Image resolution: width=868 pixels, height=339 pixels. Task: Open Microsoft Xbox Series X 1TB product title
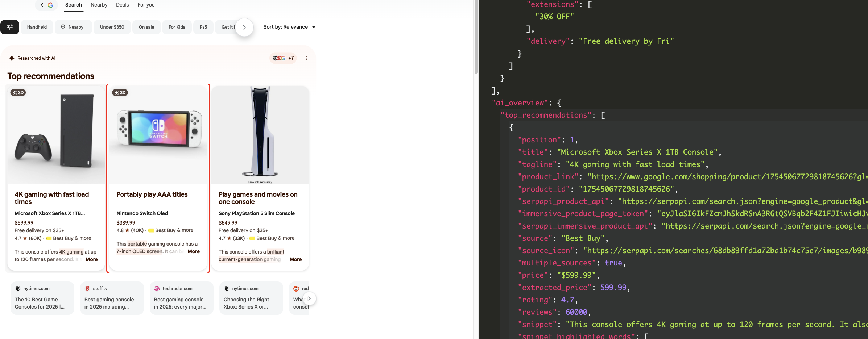tap(50, 213)
